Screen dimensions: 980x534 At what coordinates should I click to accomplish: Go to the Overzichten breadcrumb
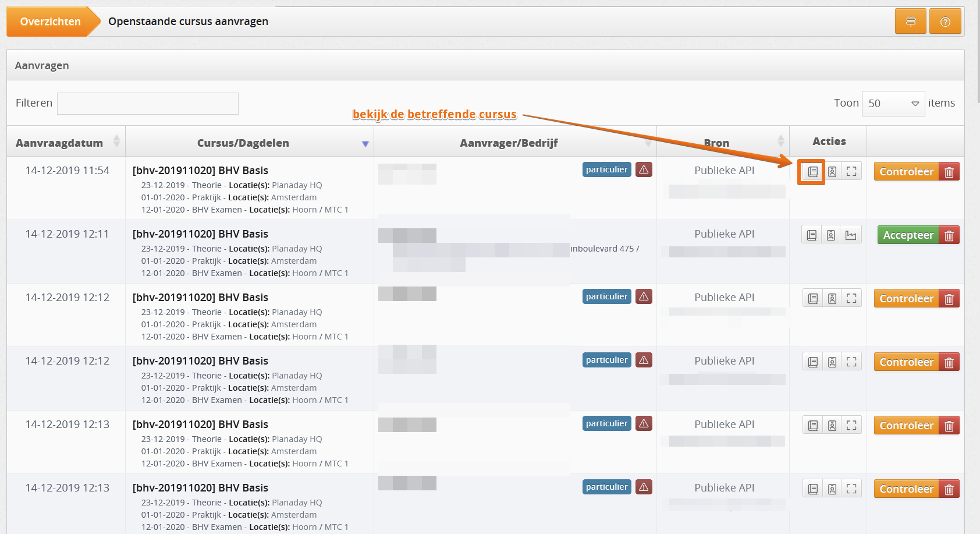(x=50, y=22)
